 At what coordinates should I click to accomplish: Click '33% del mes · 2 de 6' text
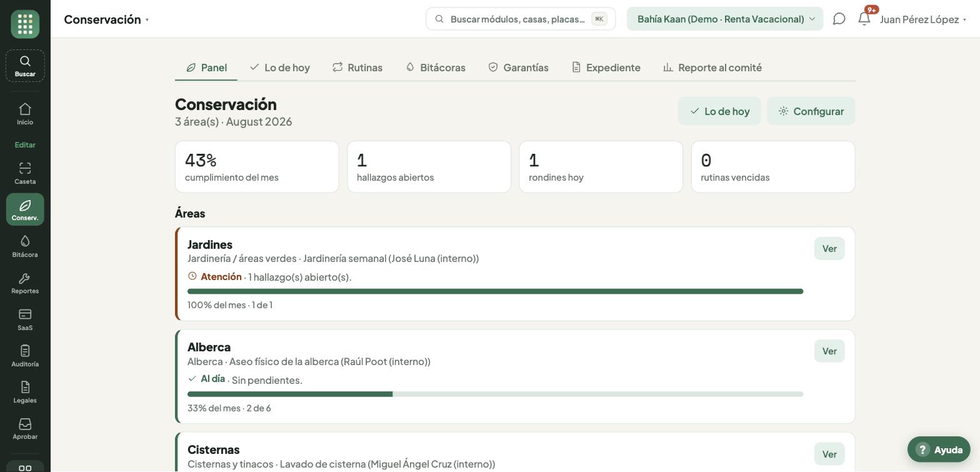pyautogui.click(x=229, y=408)
